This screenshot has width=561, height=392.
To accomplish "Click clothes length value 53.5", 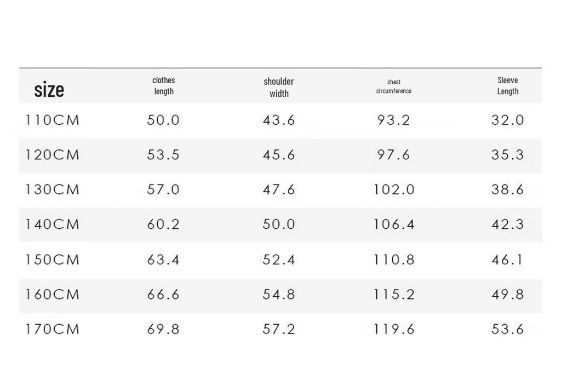I will (163, 155).
